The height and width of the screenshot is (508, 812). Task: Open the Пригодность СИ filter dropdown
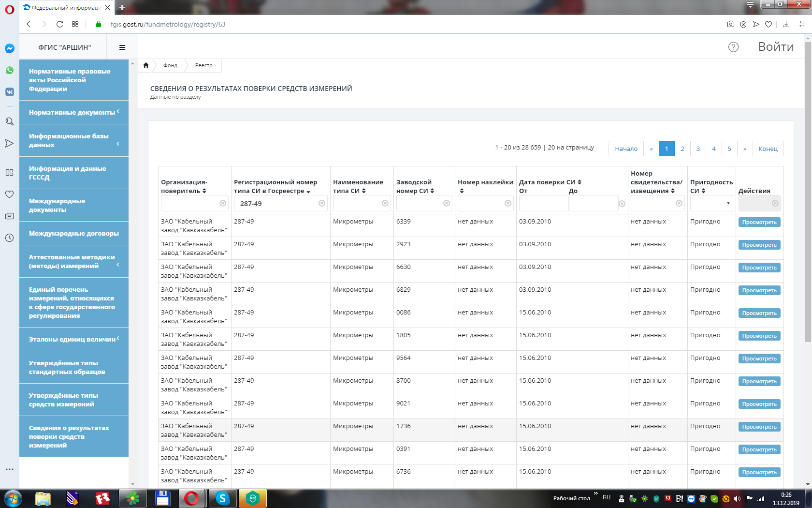(x=711, y=204)
